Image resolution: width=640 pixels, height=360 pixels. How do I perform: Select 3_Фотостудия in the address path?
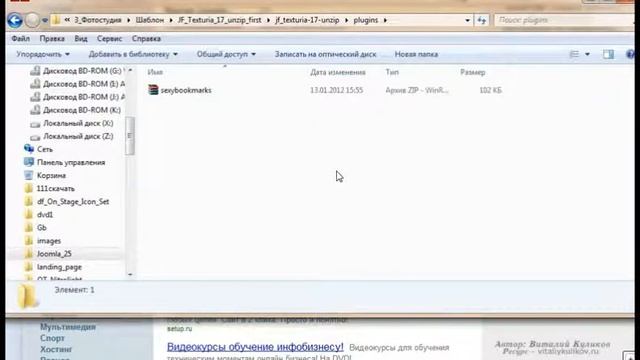98,20
